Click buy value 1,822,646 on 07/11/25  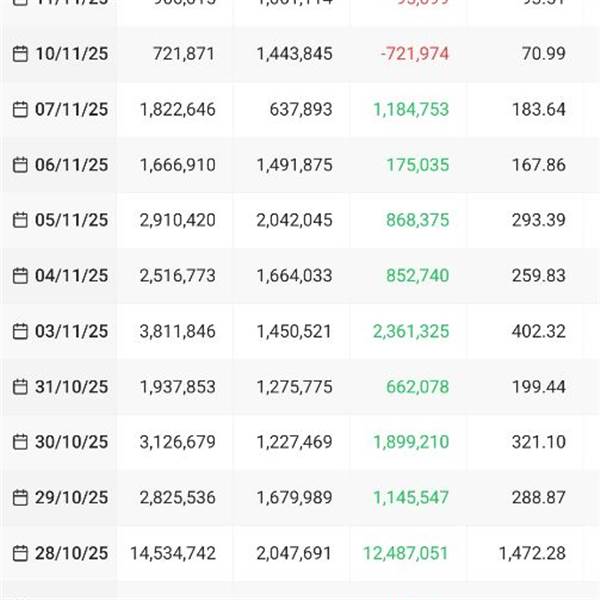click(178, 109)
